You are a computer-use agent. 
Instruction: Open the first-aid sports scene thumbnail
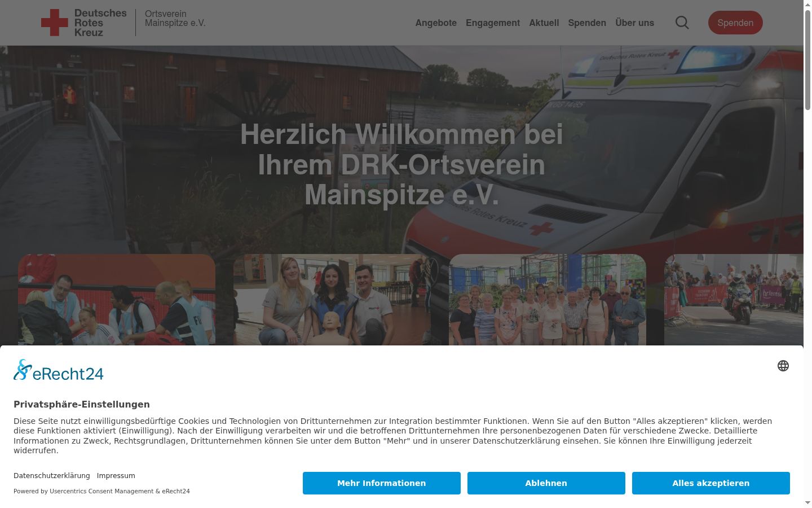click(117, 300)
